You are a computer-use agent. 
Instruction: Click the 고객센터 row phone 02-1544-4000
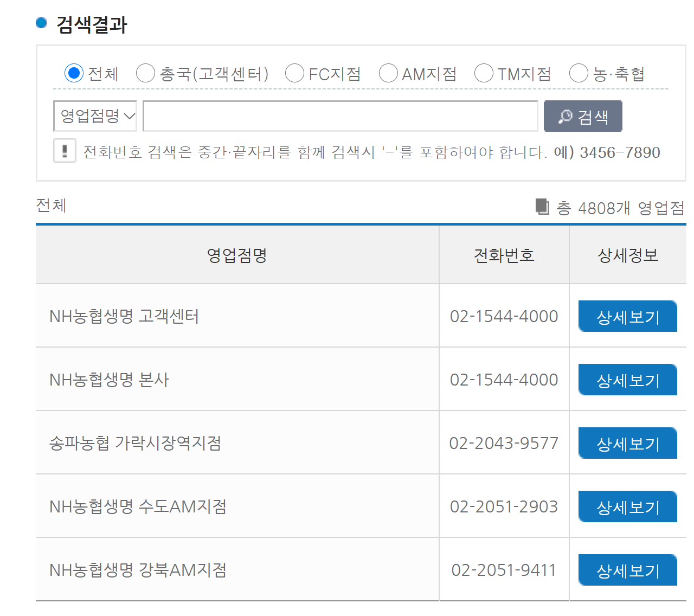pos(504,316)
